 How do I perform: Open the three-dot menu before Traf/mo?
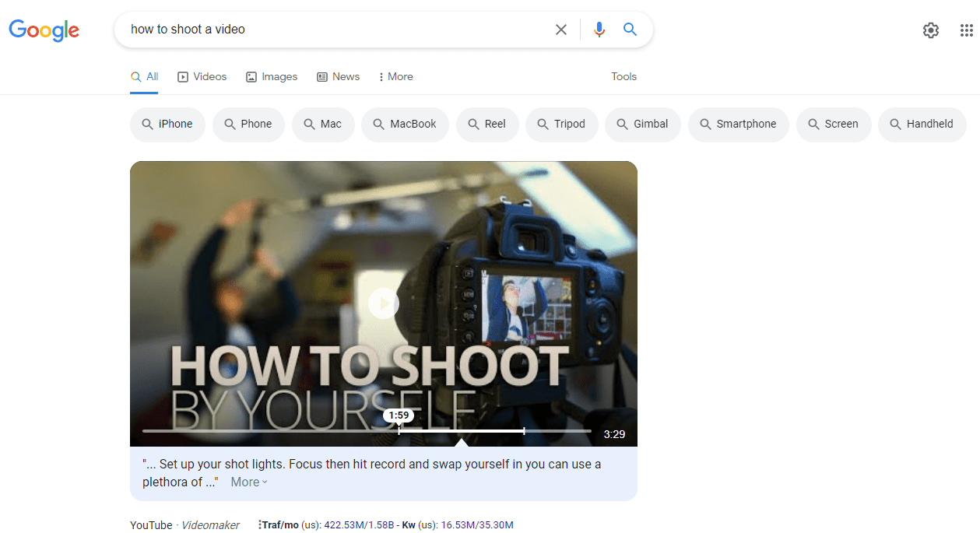260,525
